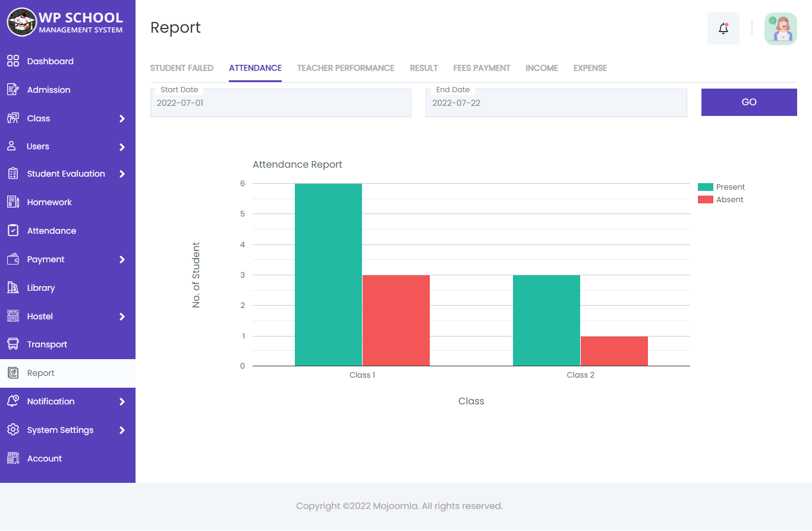Click the Transport bus icon
Screen dimensions: 812x531
click(13, 344)
